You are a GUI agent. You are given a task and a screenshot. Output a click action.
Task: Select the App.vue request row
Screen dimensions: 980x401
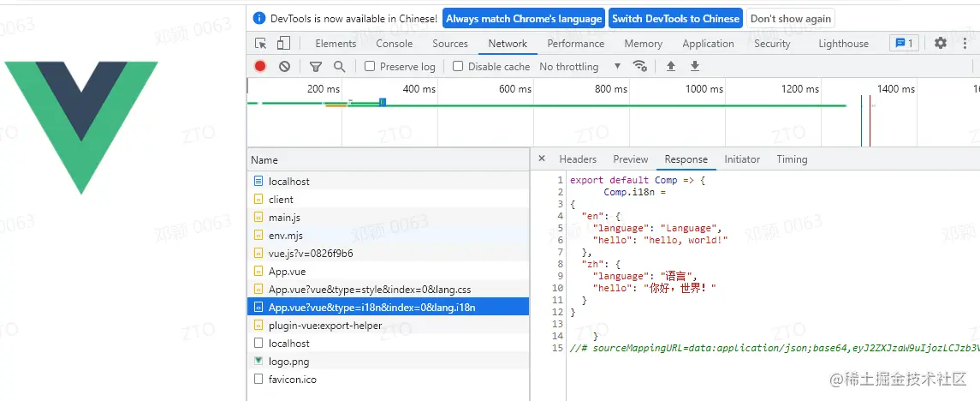388,272
